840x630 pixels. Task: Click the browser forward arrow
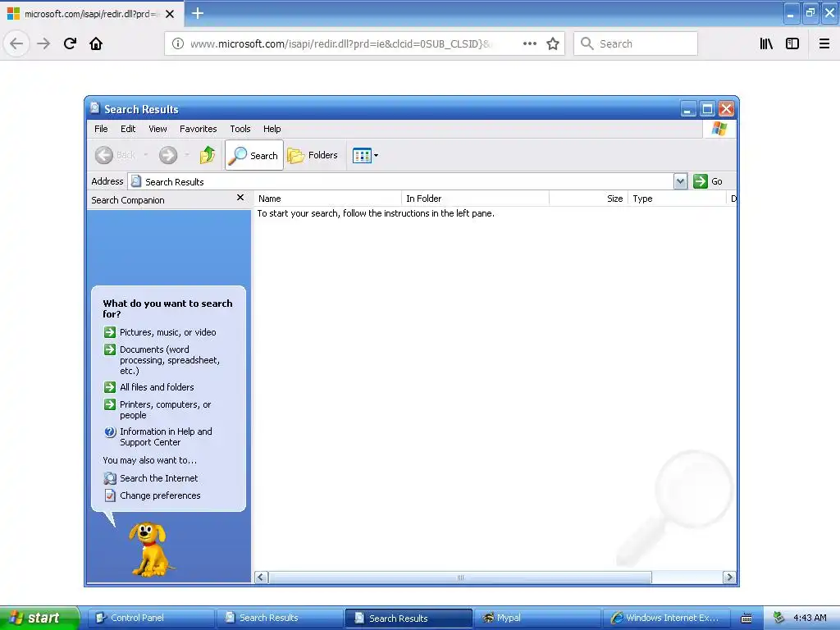click(43, 43)
